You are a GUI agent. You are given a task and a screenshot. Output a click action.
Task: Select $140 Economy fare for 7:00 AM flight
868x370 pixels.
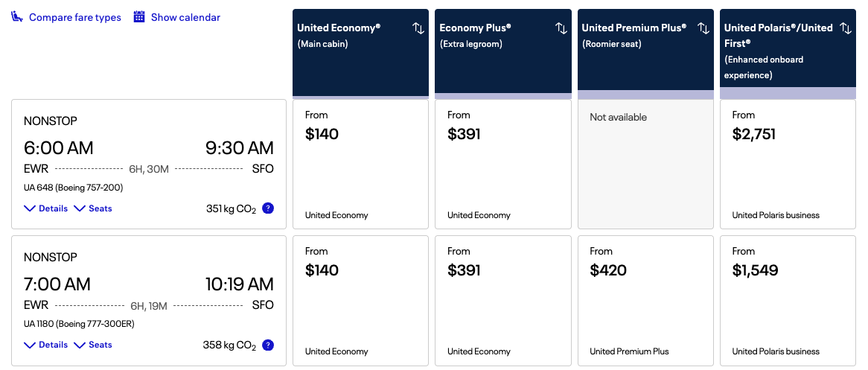(361, 300)
